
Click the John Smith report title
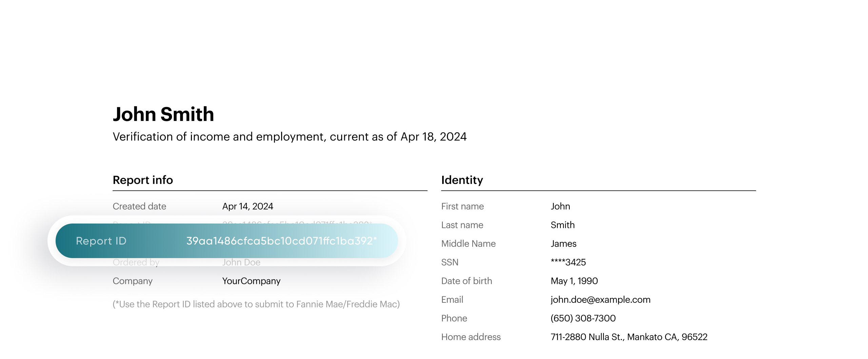point(163,114)
